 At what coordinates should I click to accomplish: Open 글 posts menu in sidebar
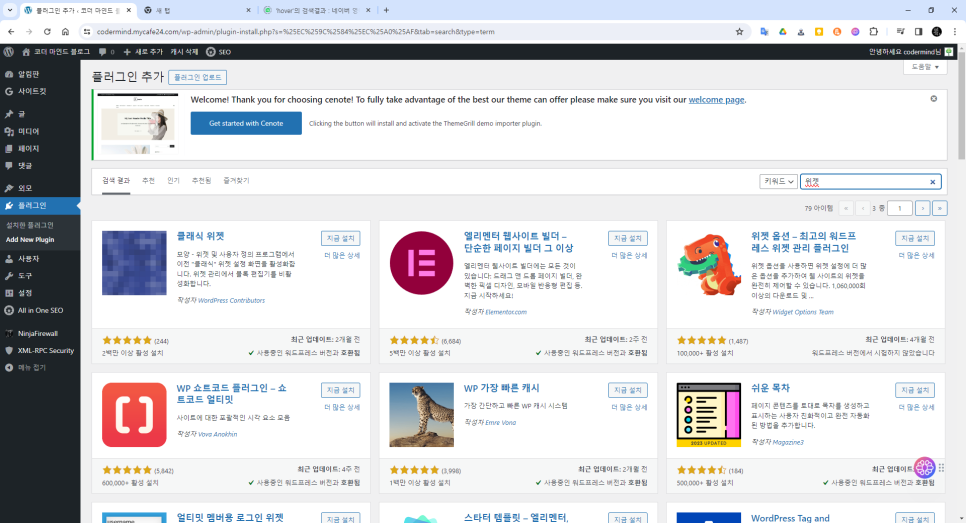(22, 114)
